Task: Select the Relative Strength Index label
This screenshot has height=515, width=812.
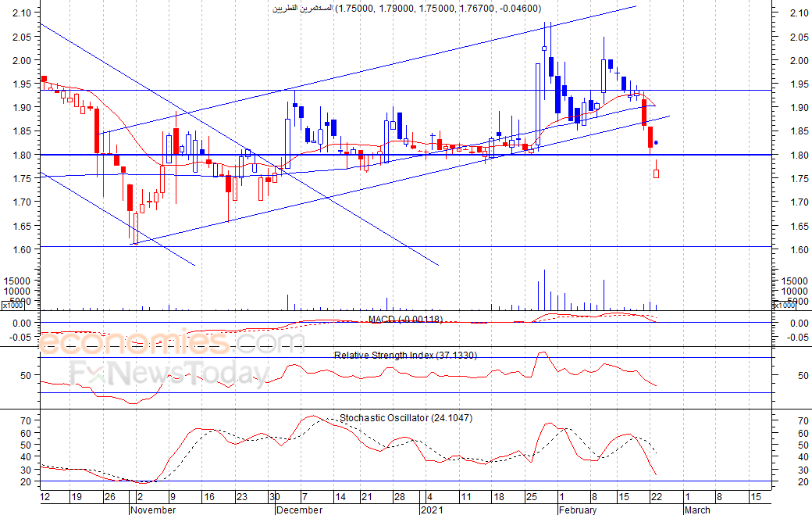Action: [x=405, y=355]
